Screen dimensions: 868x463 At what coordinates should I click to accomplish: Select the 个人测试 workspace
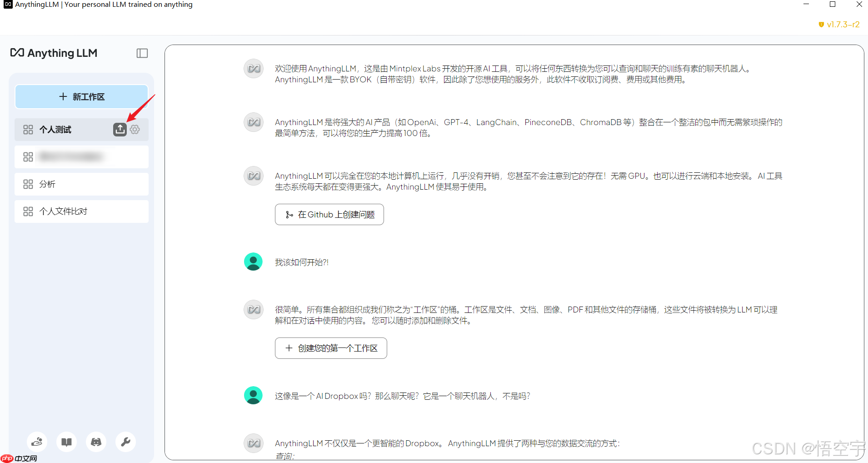(x=64, y=130)
